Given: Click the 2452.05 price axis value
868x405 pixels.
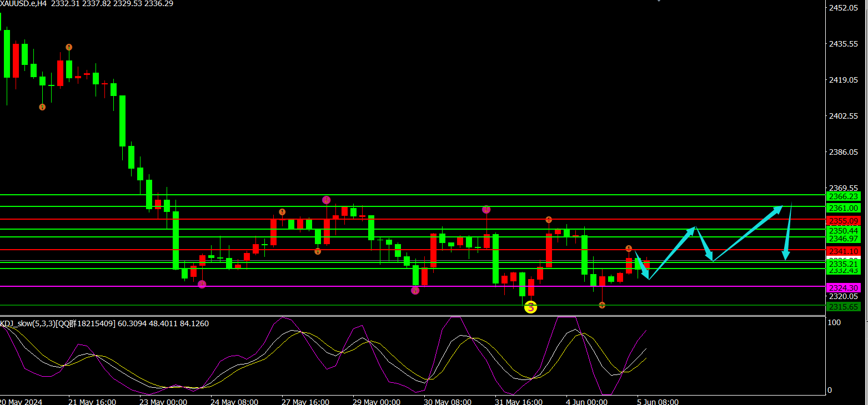Looking at the screenshot, I should [843, 8].
